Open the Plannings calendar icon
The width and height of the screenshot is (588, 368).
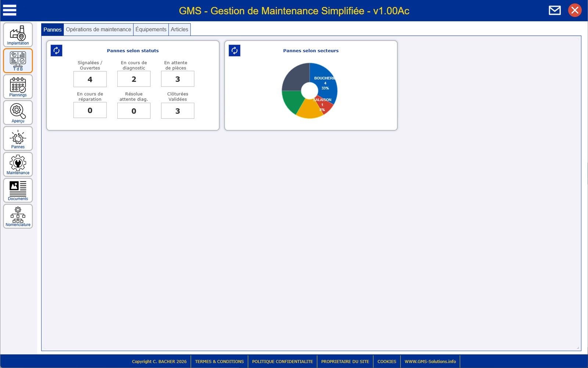pyautogui.click(x=18, y=87)
